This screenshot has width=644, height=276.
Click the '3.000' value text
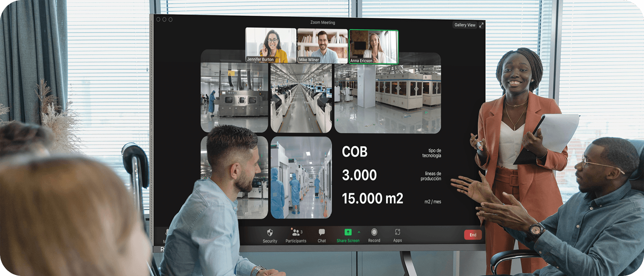pyautogui.click(x=359, y=175)
